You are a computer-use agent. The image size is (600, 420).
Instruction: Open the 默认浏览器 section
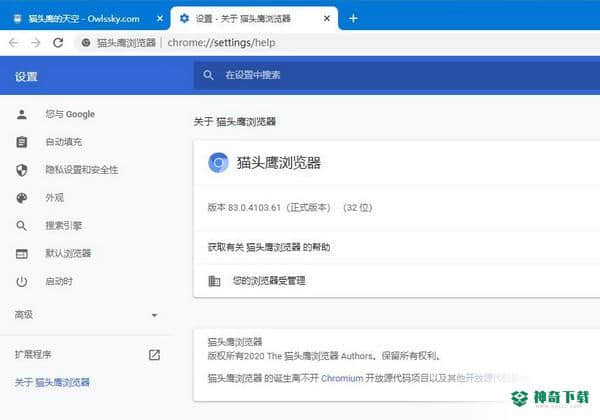(x=68, y=253)
